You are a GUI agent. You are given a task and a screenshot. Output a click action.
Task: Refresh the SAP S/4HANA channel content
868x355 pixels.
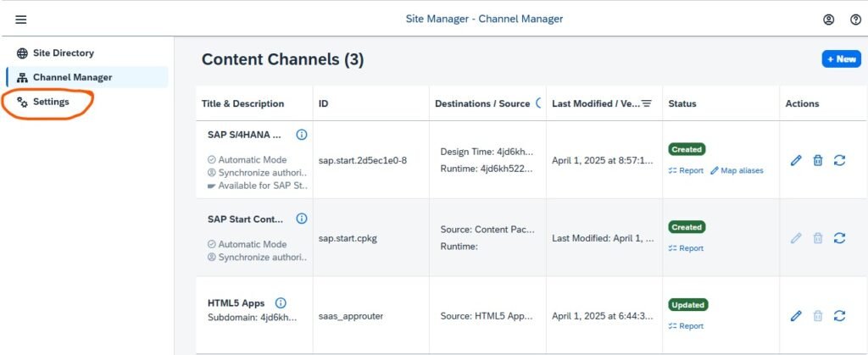(840, 160)
